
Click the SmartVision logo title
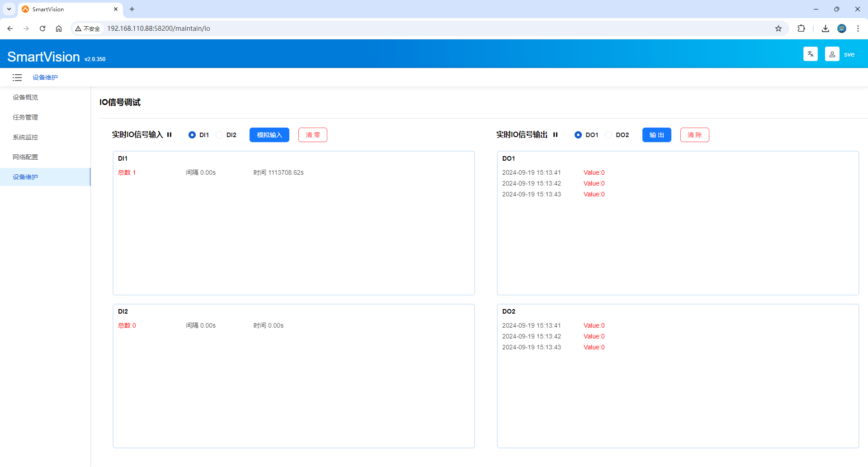43,57
